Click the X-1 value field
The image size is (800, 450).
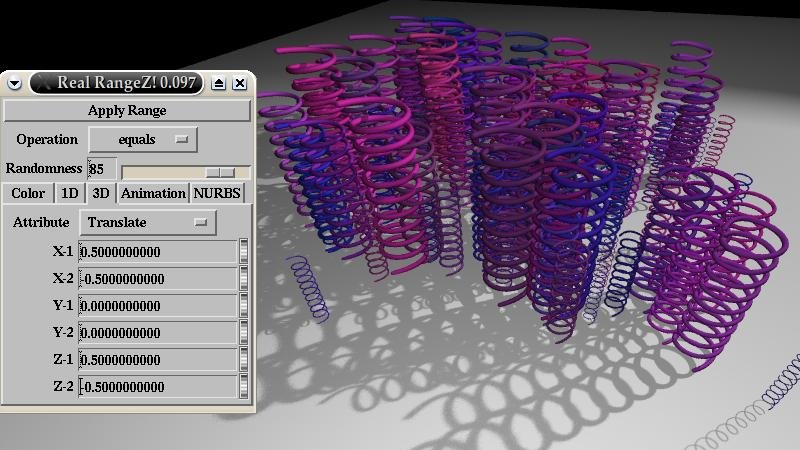158,252
